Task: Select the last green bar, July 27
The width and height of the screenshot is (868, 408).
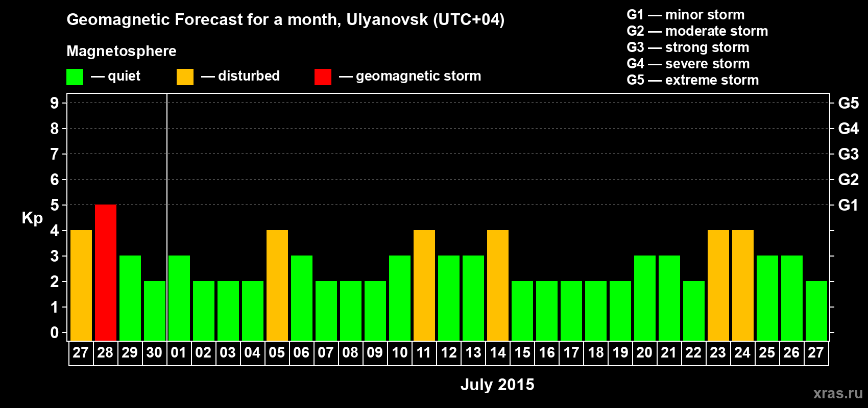Action: point(816,311)
